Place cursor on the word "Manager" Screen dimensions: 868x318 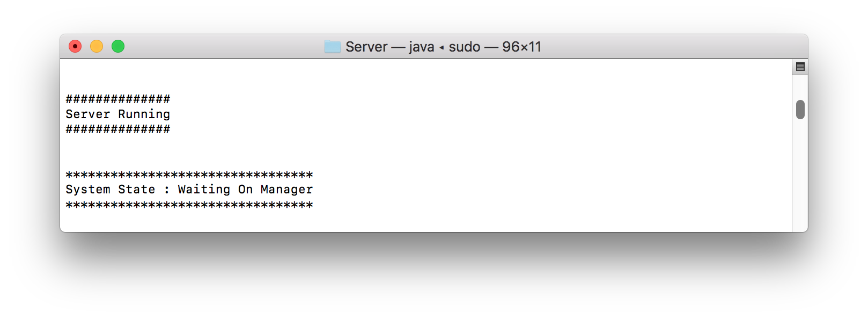[x=286, y=190]
